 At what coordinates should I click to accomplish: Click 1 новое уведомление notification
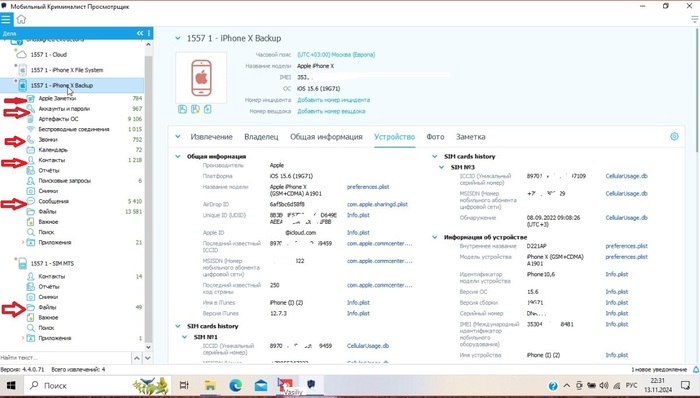pyautogui.click(x=659, y=369)
